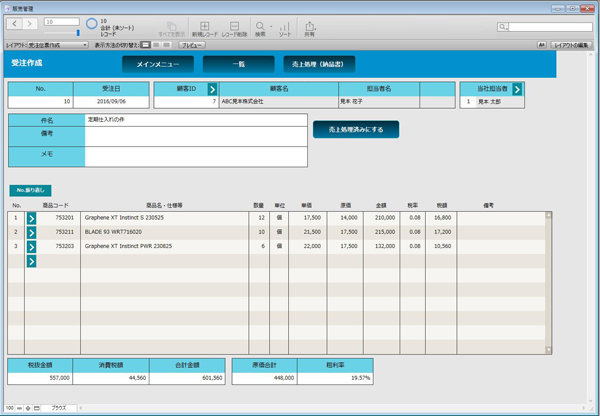Click the line items scrollbar up arrow
This screenshot has width=600, height=416.
pyautogui.click(x=548, y=215)
